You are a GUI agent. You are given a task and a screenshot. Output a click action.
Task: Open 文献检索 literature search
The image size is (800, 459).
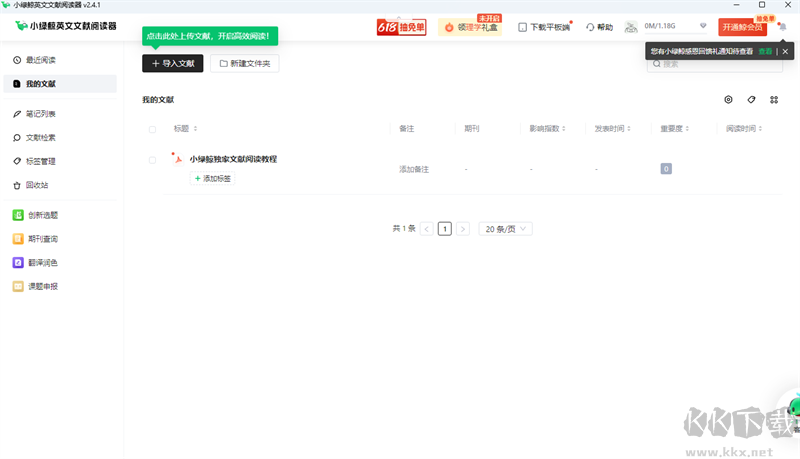(60, 138)
